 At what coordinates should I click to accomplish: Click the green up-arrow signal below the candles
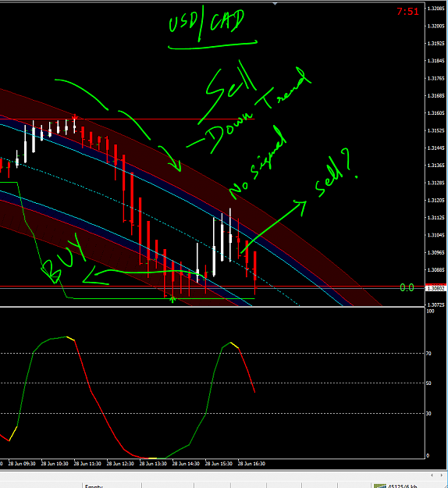pyautogui.click(x=172, y=300)
